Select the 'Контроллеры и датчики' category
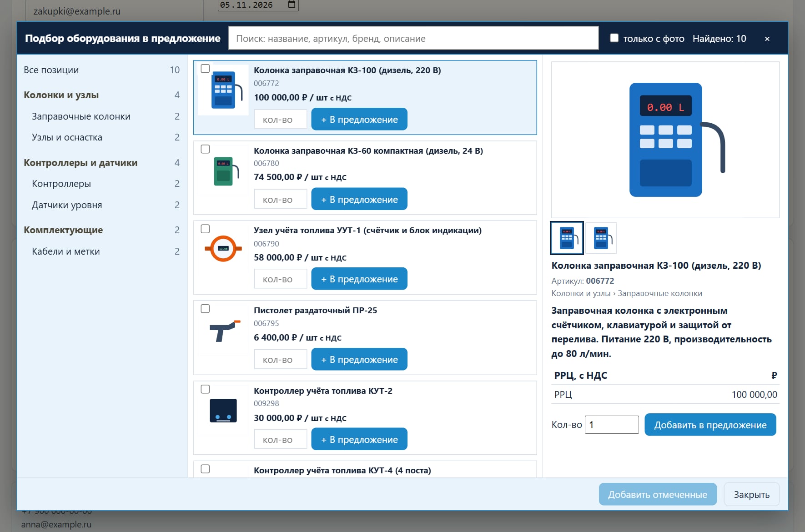Screen dimensions: 805x532 tap(101, 163)
